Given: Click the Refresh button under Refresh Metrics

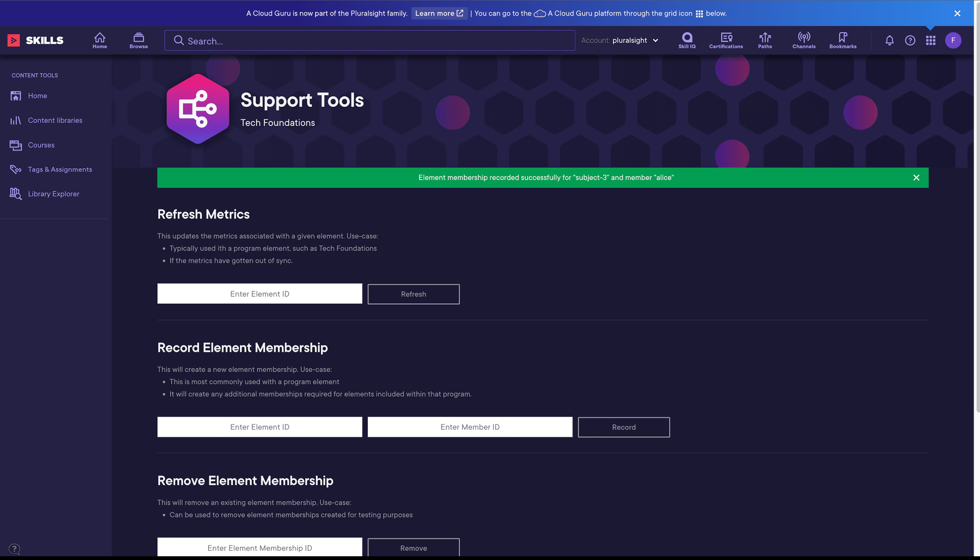Looking at the screenshot, I should click(413, 294).
